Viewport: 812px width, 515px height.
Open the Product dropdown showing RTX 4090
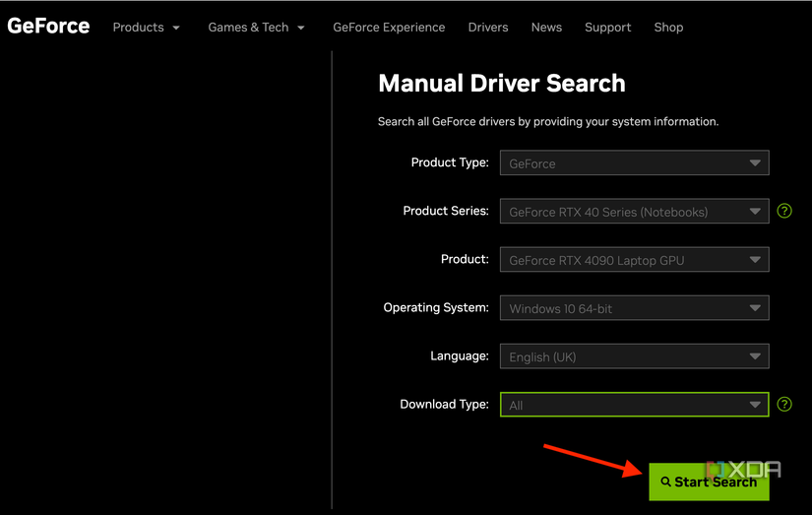(x=635, y=260)
